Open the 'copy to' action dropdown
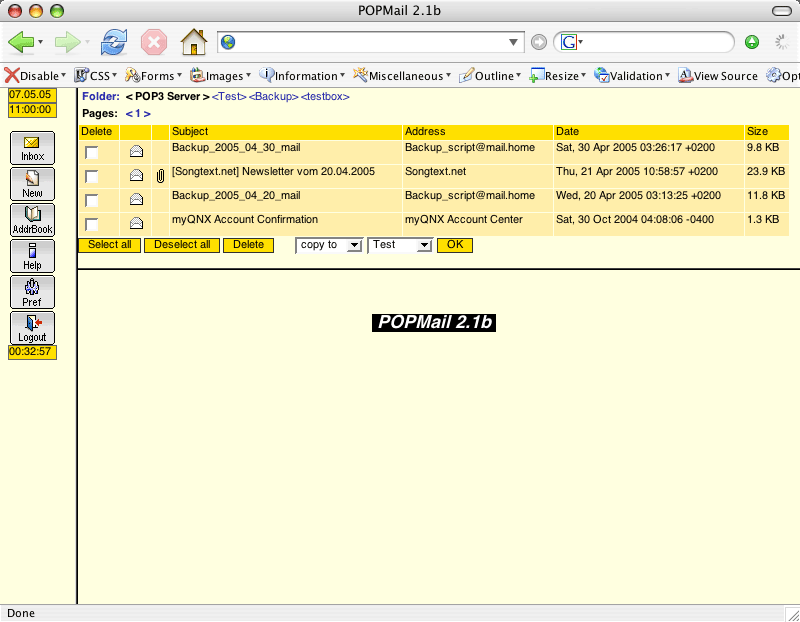 (x=329, y=245)
